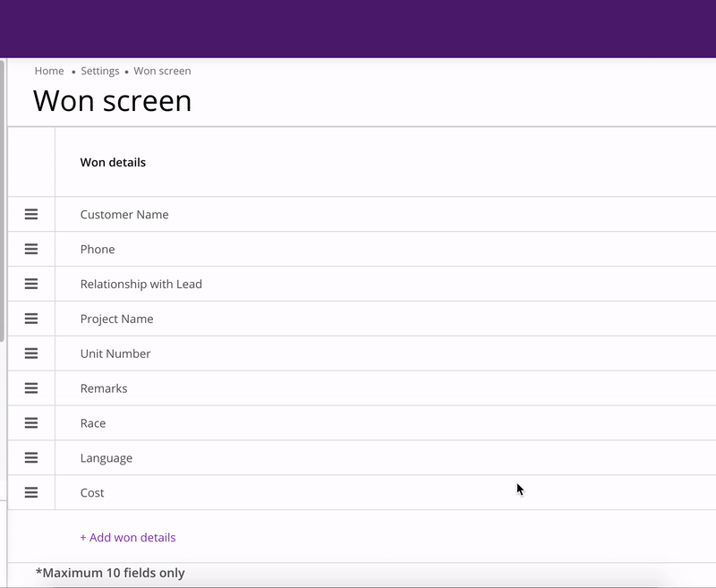The image size is (716, 588).
Task: Click the Add won details link
Action: tap(128, 538)
